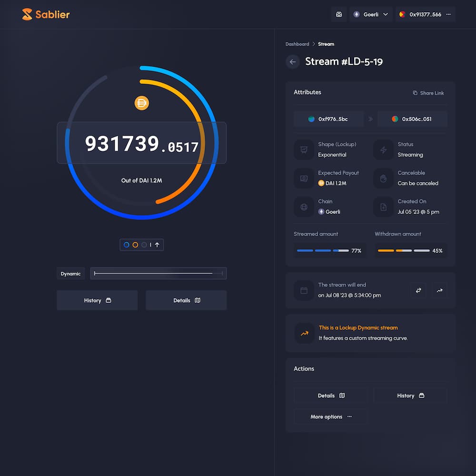
Task: Expand More options under Actions
Action: (x=330, y=416)
